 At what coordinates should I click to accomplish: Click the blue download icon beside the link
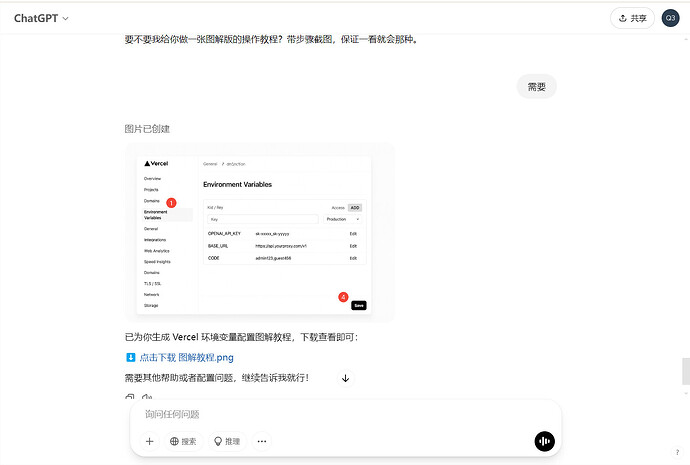pyautogui.click(x=131, y=357)
